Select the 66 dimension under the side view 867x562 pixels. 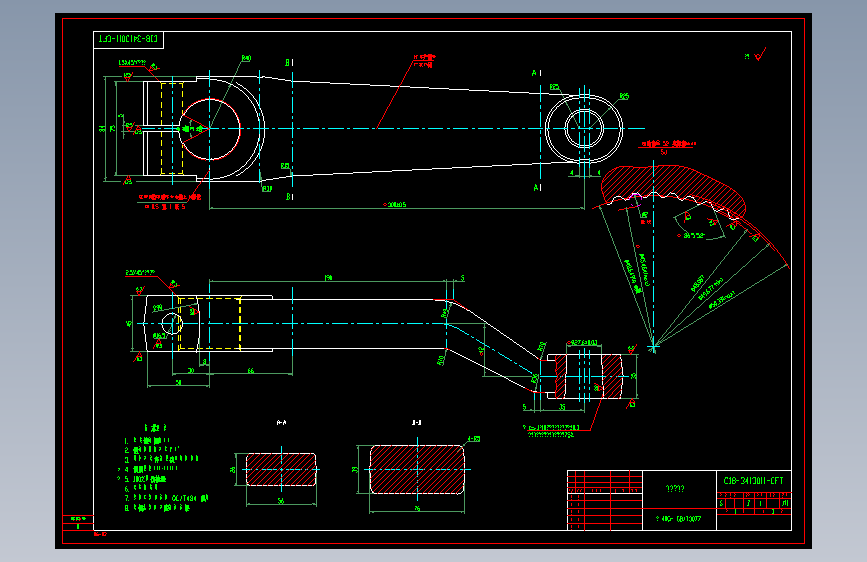tap(250, 371)
